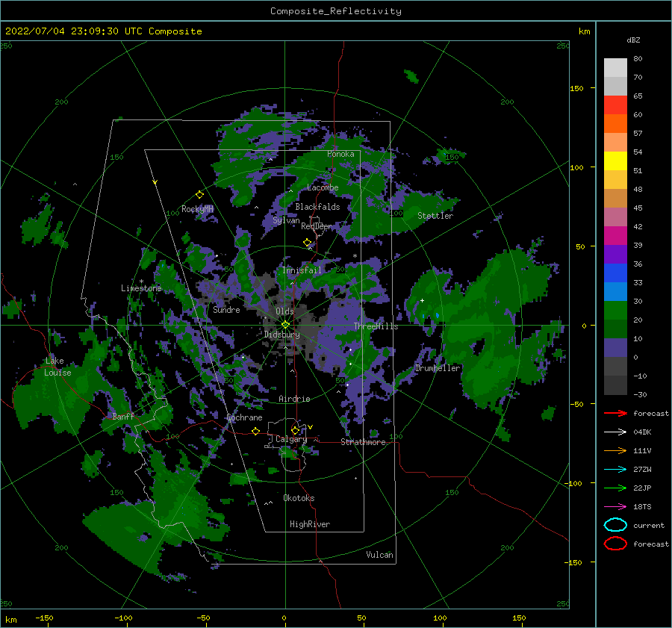Click the cyan current ellipse legend icon
Viewport: 672px width, 628px height.
(x=615, y=525)
